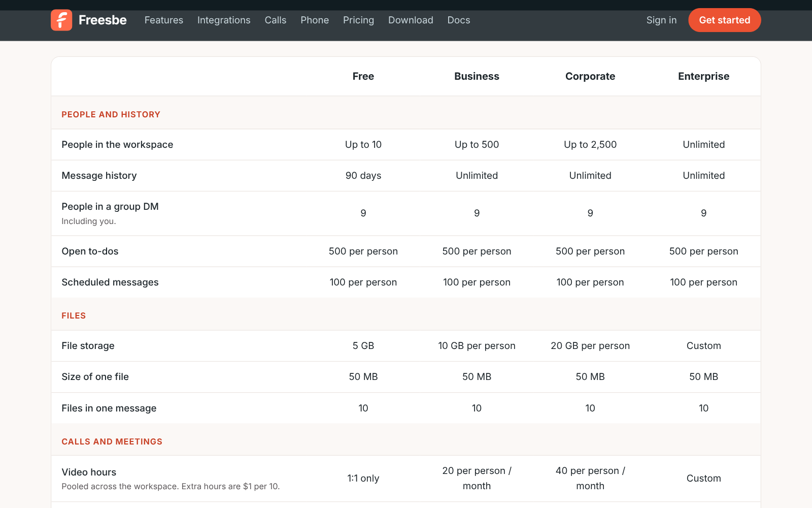Image resolution: width=812 pixels, height=508 pixels.
Task: Select the Free plan column header
Action: coord(363,76)
